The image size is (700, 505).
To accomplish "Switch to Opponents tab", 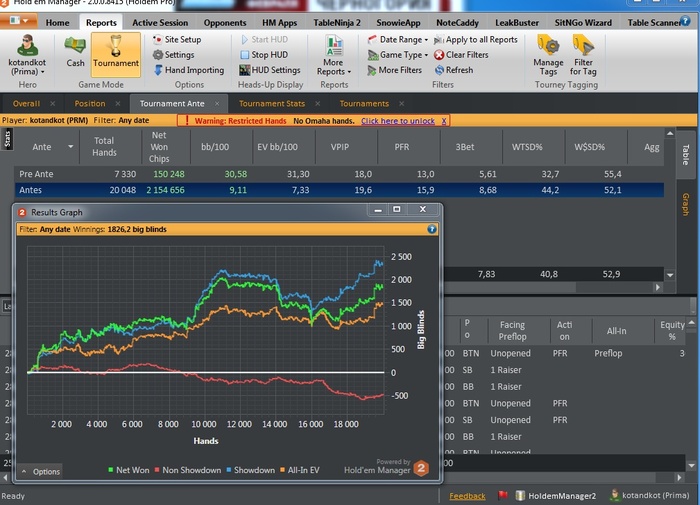I will coord(225,23).
